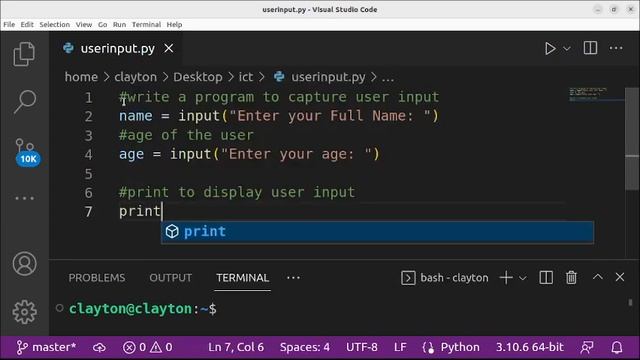Close the terminal panel

[x=620, y=277]
